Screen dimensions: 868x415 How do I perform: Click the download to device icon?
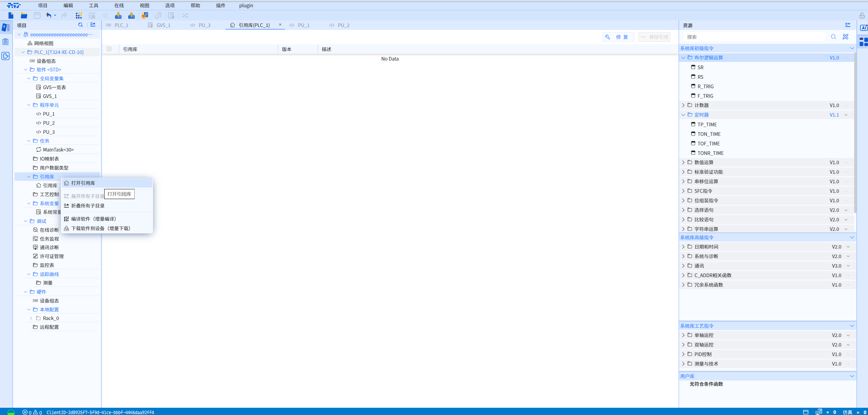click(118, 15)
